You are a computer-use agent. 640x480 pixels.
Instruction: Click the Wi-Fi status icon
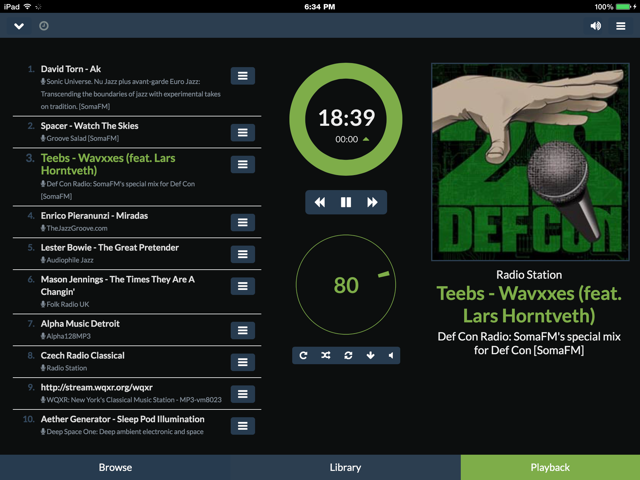[27, 7]
